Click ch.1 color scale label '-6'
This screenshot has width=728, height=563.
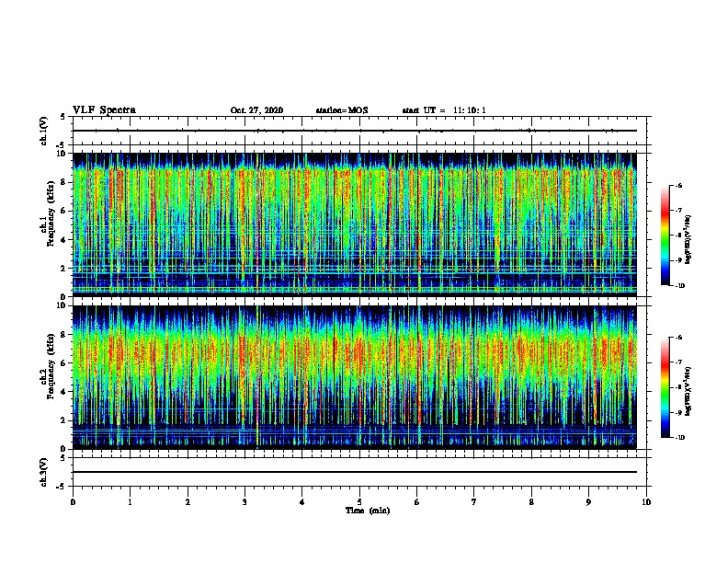(x=678, y=185)
